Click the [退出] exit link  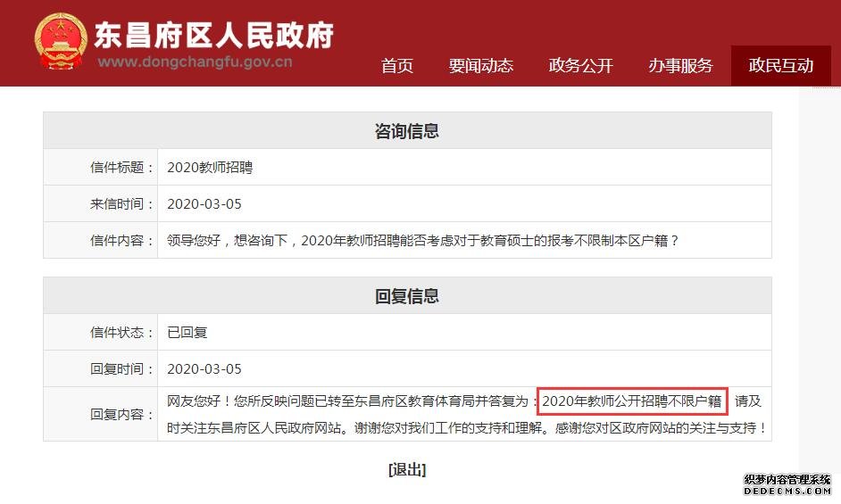tap(407, 470)
